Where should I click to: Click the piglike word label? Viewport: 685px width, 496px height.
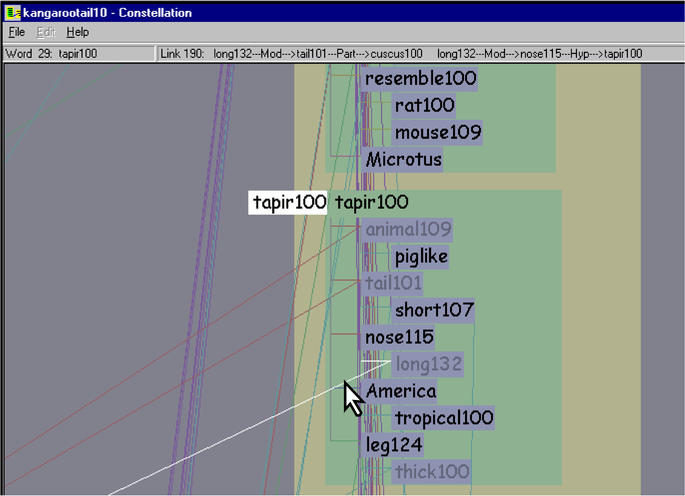(420, 257)
